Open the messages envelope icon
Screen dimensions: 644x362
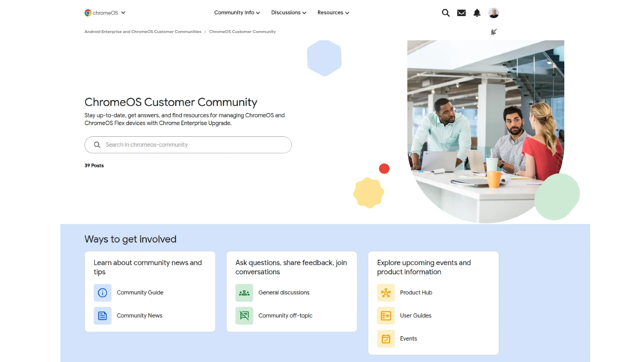(x=461, y=13)
